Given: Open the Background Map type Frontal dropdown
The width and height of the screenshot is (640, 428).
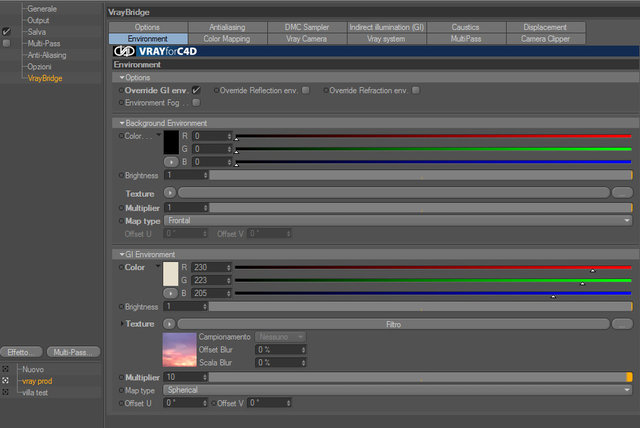Looking at the screenshot, I should (398, 221).
